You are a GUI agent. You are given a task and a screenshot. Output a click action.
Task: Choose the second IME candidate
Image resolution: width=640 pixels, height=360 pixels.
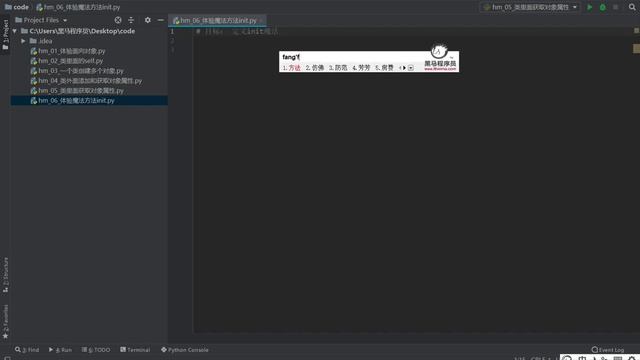point(315,68)
